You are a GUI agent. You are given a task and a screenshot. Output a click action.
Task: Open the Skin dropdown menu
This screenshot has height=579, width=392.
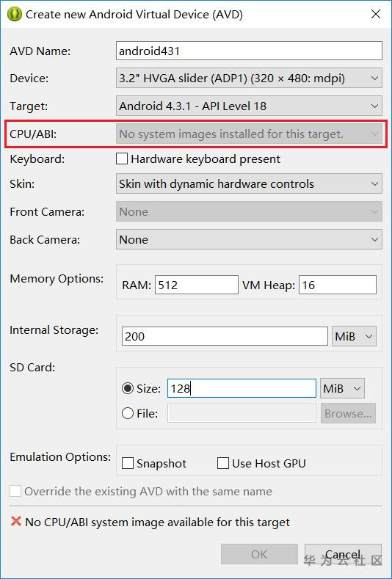(x=249, y=184)
